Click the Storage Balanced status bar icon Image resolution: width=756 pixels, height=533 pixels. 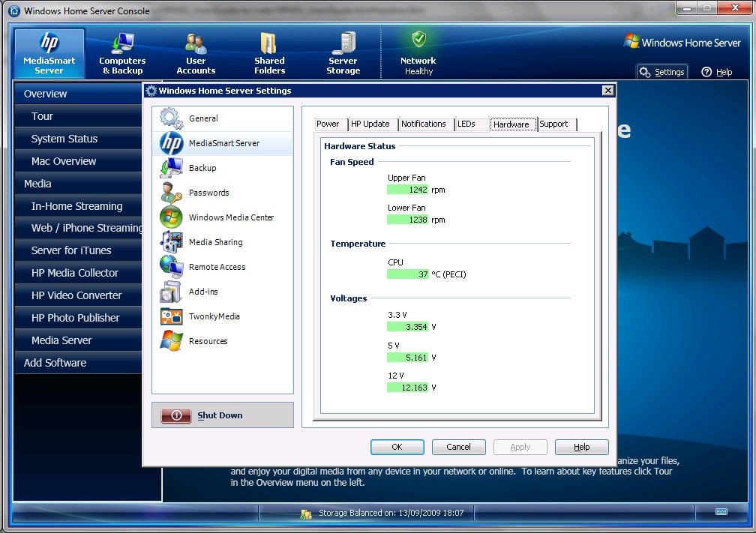point(306,514)
